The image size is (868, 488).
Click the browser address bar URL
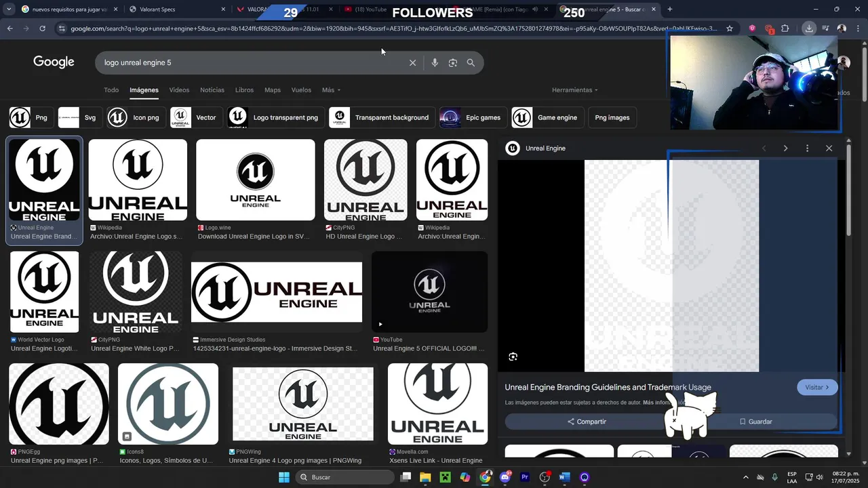[393, 28]
